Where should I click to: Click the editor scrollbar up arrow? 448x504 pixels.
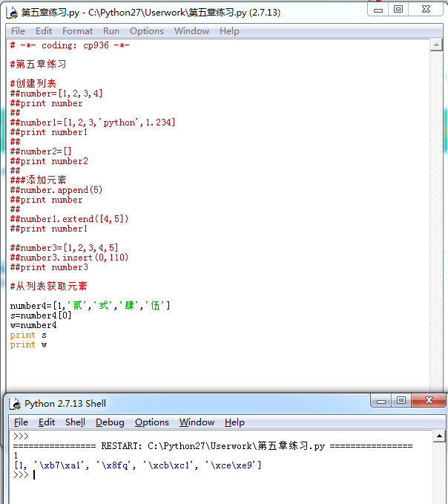click(x=437, y=45)
